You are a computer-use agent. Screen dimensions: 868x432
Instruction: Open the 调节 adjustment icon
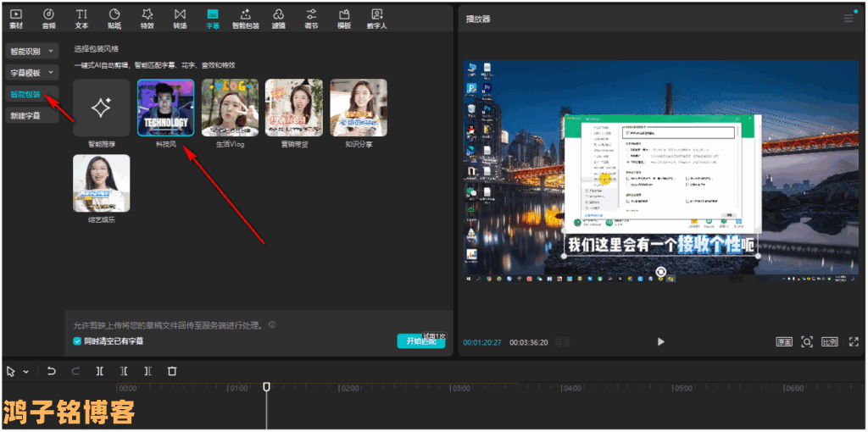(x=311, y=18)
